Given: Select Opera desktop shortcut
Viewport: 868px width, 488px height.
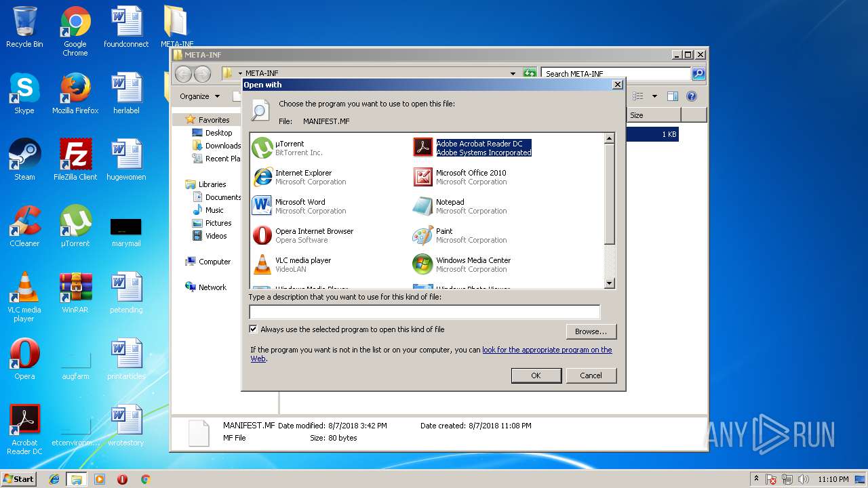Looking at the screenshot, I should click(x=24, y=359).
